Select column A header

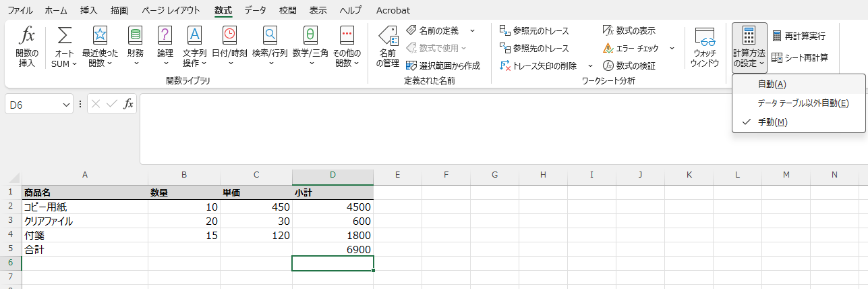coord(84,175)
